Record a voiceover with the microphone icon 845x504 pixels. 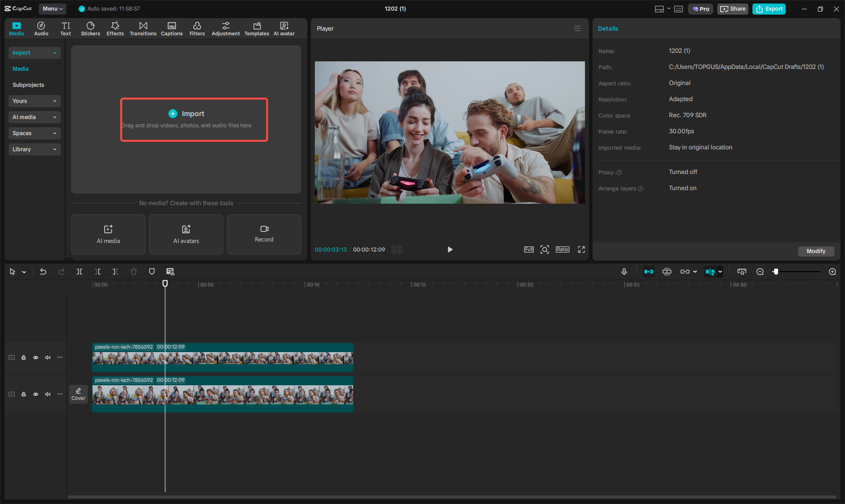[624, 271]
